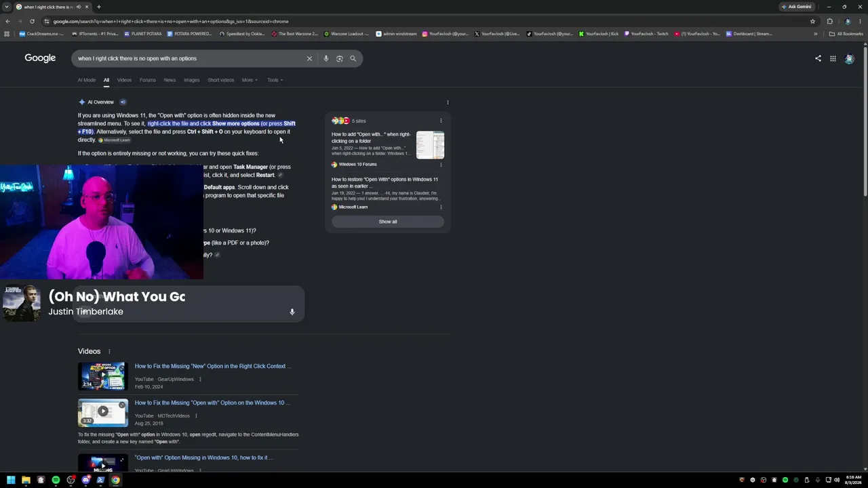The width and height of the screenshot is (868, 488).
Task: Reload the current page
Action: pos(32,21)
